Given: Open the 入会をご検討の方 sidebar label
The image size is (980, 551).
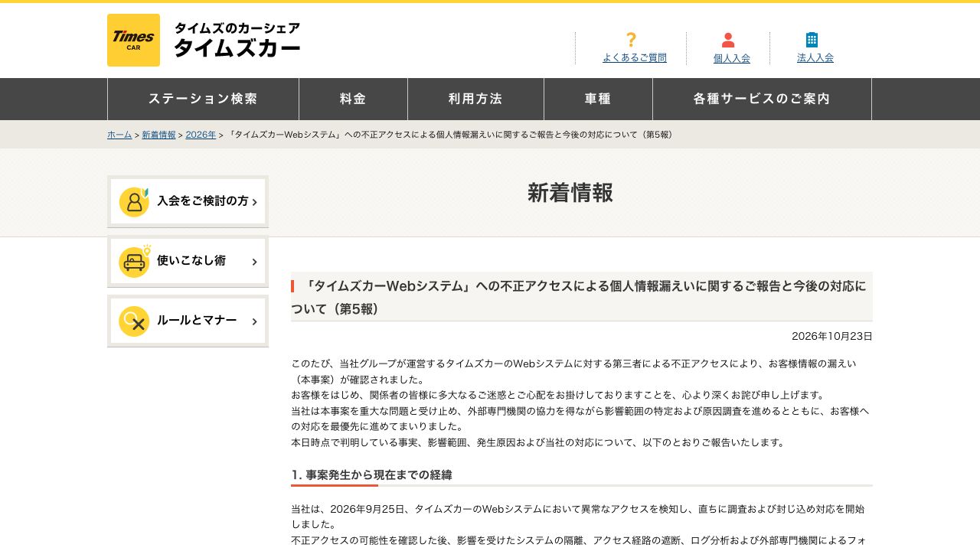Looking at the screenshot, I should point(203,201).
